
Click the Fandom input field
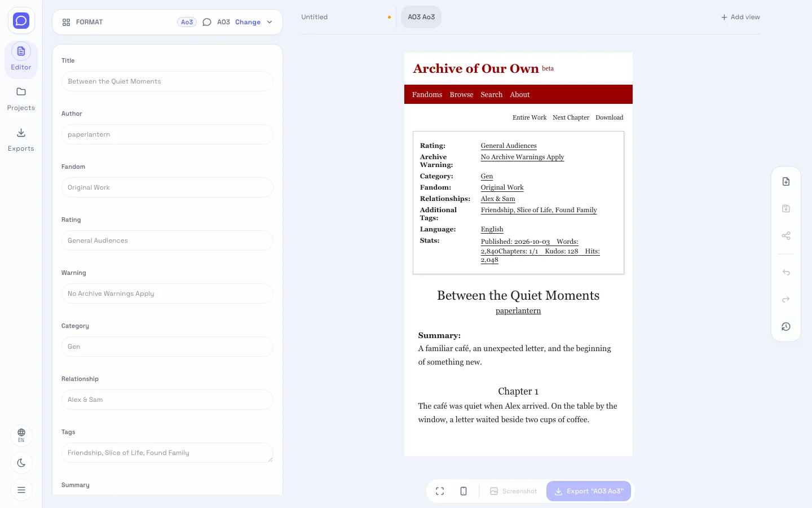click(x=167, y=187)
